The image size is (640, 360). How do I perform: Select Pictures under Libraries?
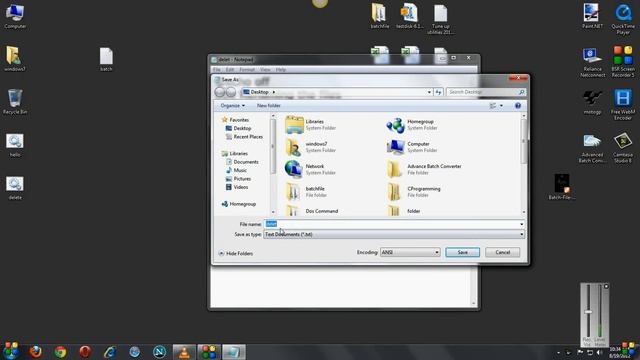(238, 179)
